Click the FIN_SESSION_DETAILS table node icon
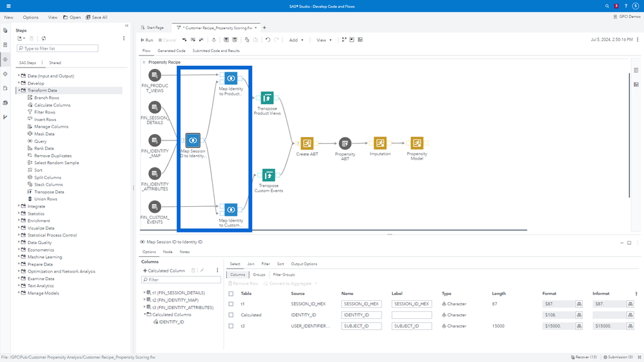Viewport: 644px width, 362px height. click(155, 107)
